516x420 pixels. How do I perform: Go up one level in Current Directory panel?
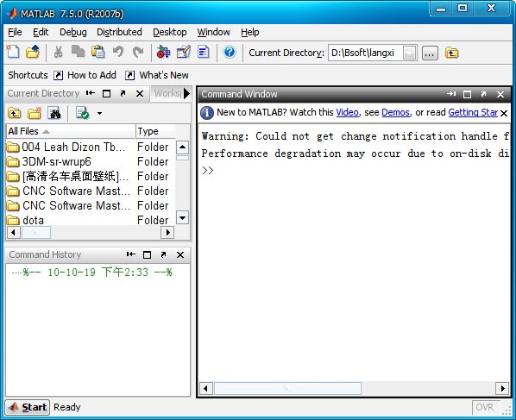coord(14,113)
